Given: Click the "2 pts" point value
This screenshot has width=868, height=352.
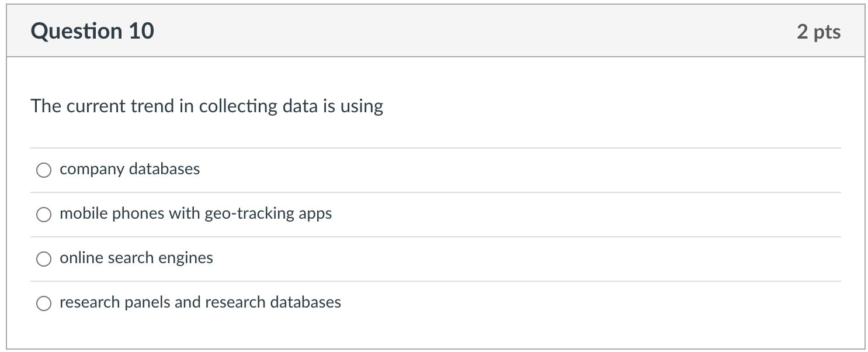Looking at the screenshot, I should point(818,32).
